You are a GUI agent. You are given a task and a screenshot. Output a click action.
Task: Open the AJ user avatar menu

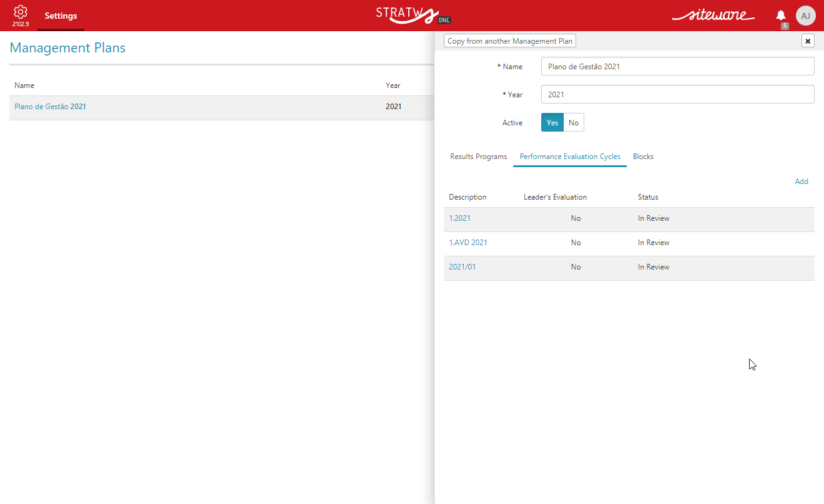805,16
